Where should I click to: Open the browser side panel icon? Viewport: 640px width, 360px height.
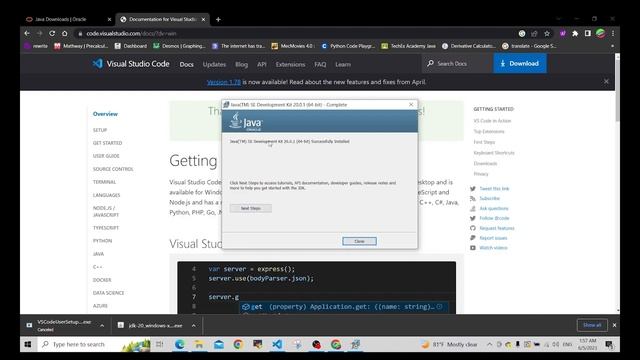click(x=588, y=33)
